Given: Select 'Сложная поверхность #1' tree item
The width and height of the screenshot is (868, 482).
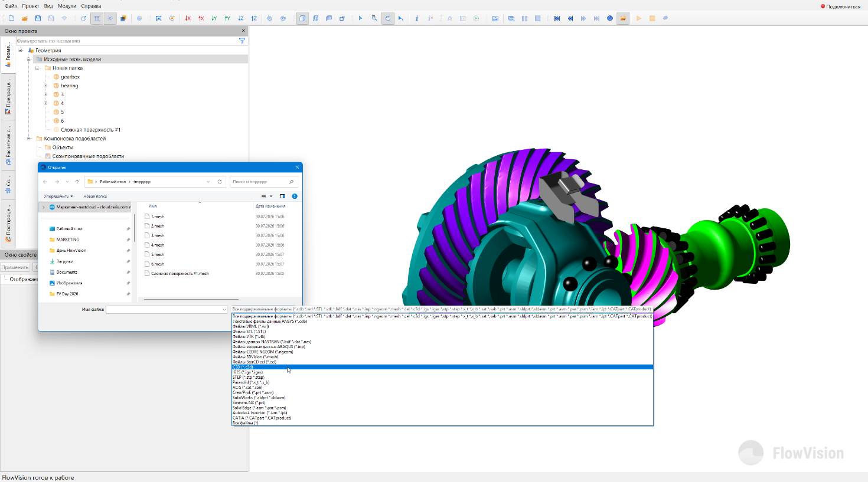Looking at the screenshot, I should tap(90, 130).
